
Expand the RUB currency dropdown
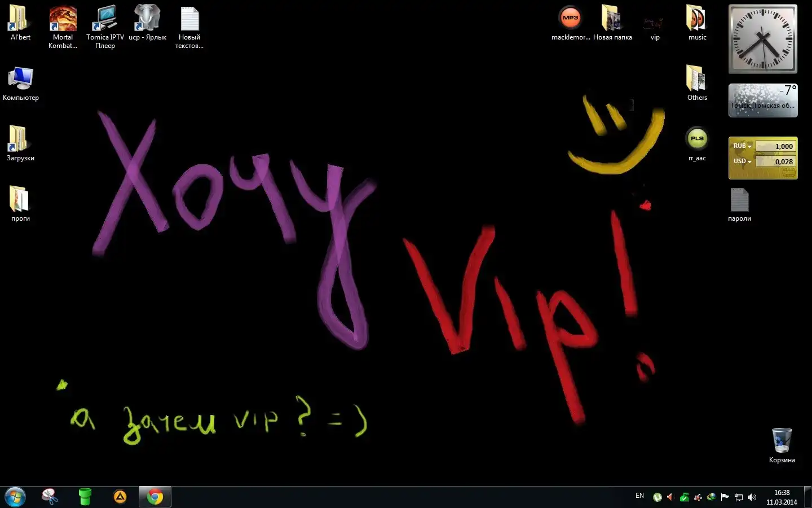[743, 146]
